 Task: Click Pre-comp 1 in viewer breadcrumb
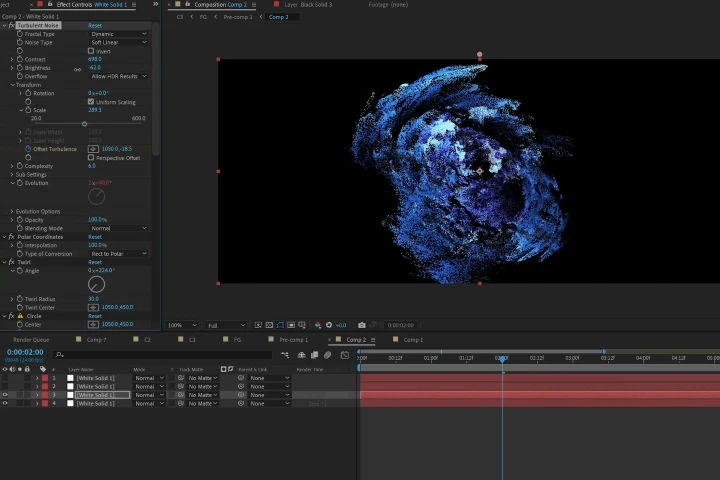(x=238, y=17)
